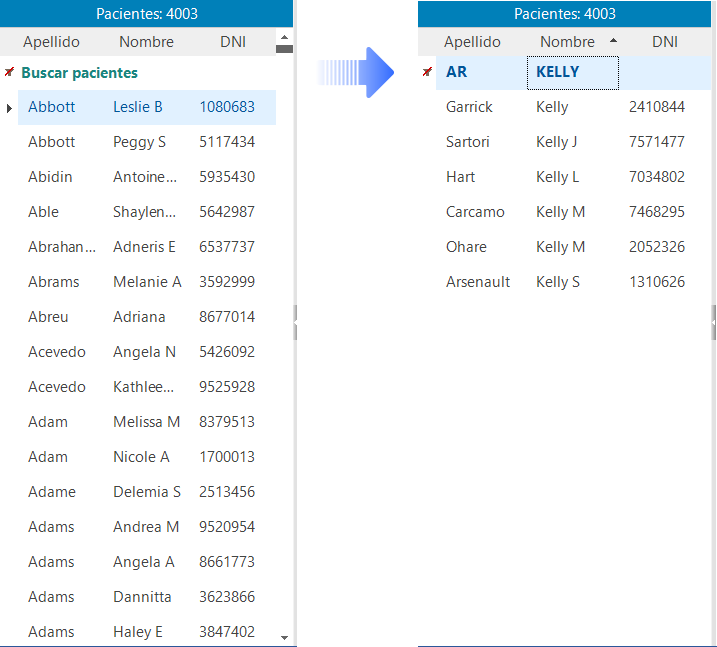Select Ohare Kelly M in filtered list

pyautogui.click(x=573, y=247)
